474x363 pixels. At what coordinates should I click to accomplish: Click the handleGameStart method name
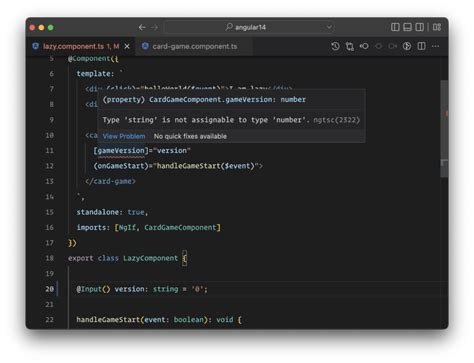[108, 320]
